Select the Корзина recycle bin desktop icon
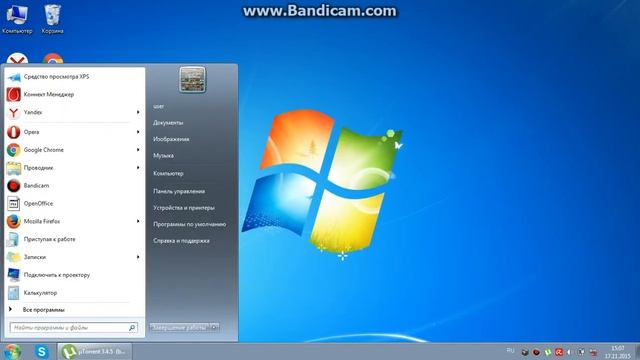 pyautogui.click(x=52, y=18)
